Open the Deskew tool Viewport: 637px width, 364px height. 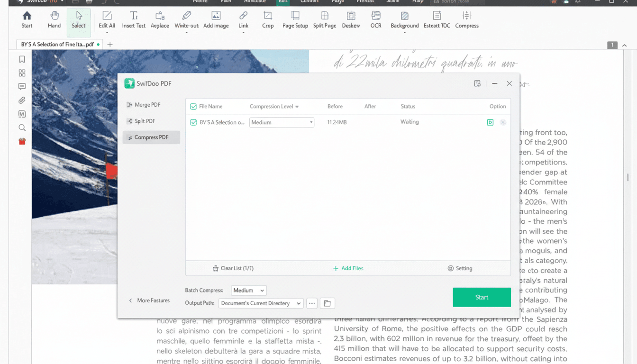click(351, 20)
